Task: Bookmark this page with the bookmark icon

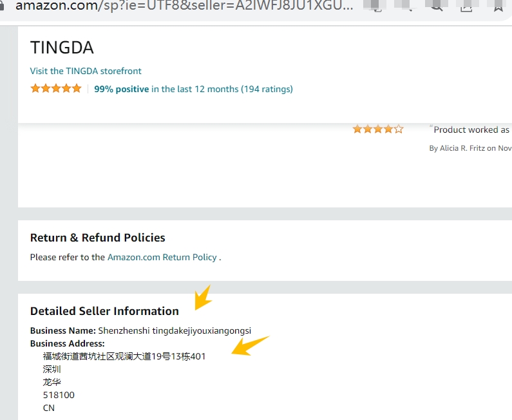Action: [498, 6]
